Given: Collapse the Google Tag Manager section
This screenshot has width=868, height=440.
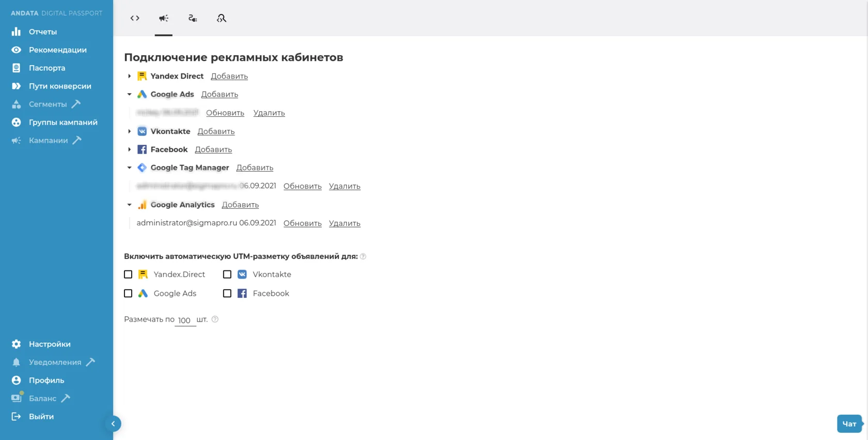Looking at the screenshot, I should pos(129,168).
